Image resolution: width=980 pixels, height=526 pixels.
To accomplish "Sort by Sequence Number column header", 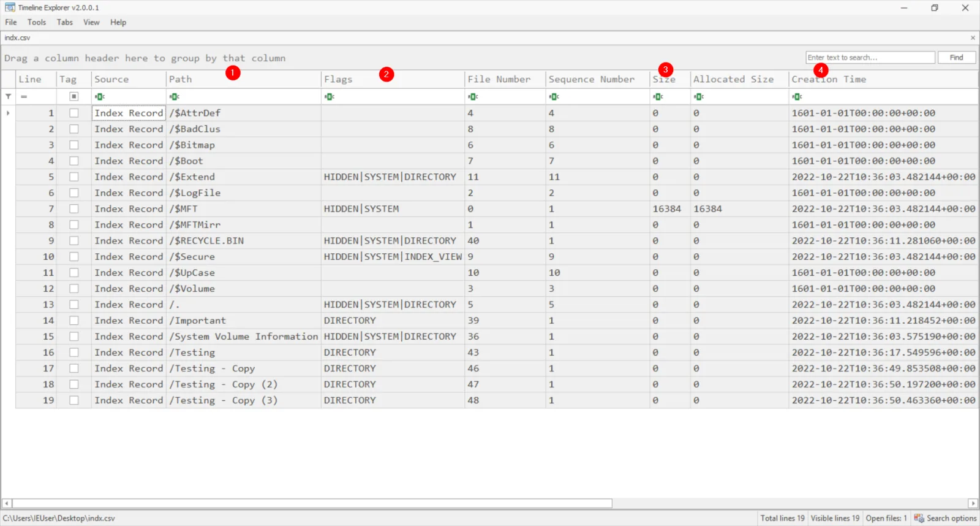I will (x=598, y=79).
